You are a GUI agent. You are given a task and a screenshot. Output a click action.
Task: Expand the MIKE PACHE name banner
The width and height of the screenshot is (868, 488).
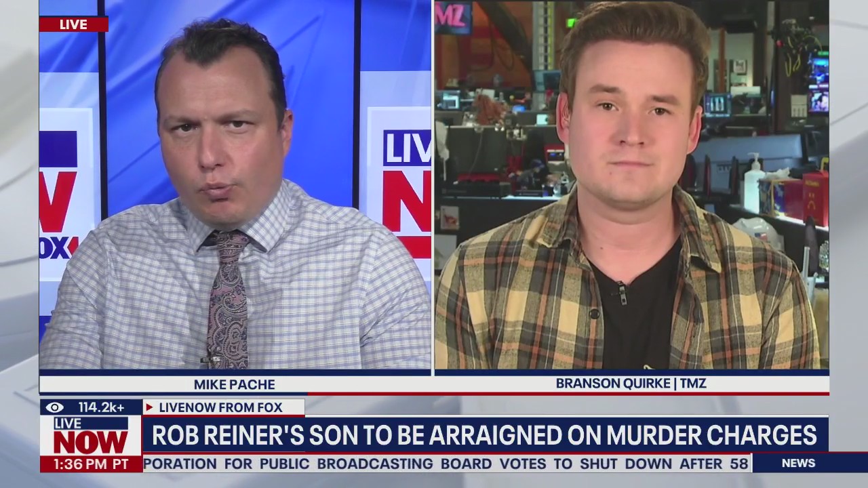coord(234,384)
